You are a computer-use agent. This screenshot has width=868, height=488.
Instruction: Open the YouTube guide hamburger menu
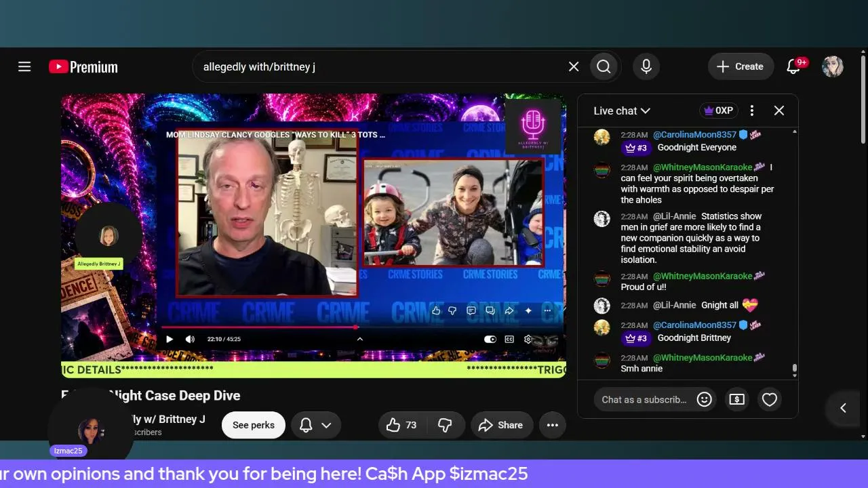[x=24, y=66]
